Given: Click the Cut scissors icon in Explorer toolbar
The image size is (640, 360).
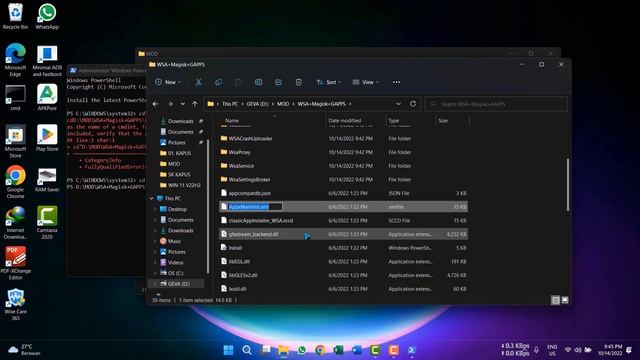Looking at the screenshot, I should pyautogui.click(x=198, y=82).
